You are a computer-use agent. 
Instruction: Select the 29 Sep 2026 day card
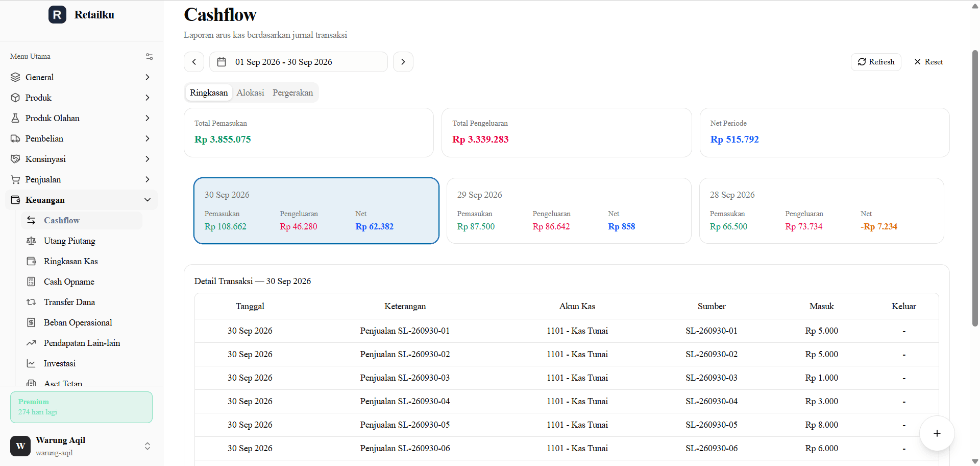coord(569,211)
